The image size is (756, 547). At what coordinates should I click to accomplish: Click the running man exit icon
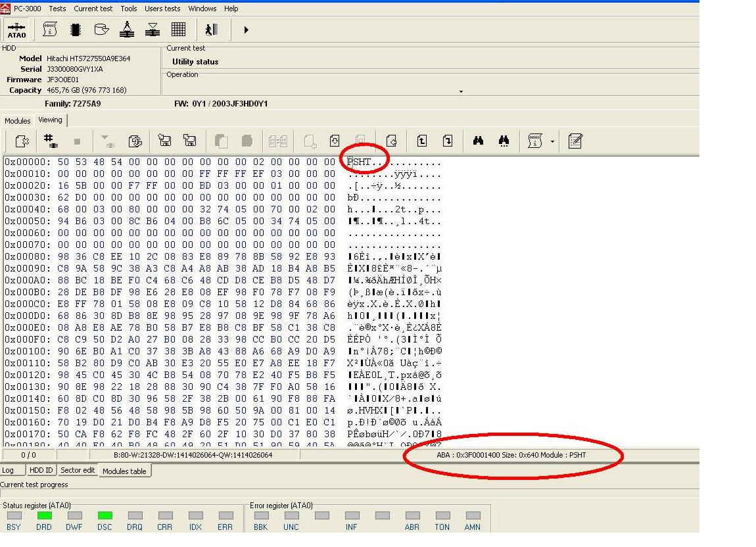[x=211, y=30]
